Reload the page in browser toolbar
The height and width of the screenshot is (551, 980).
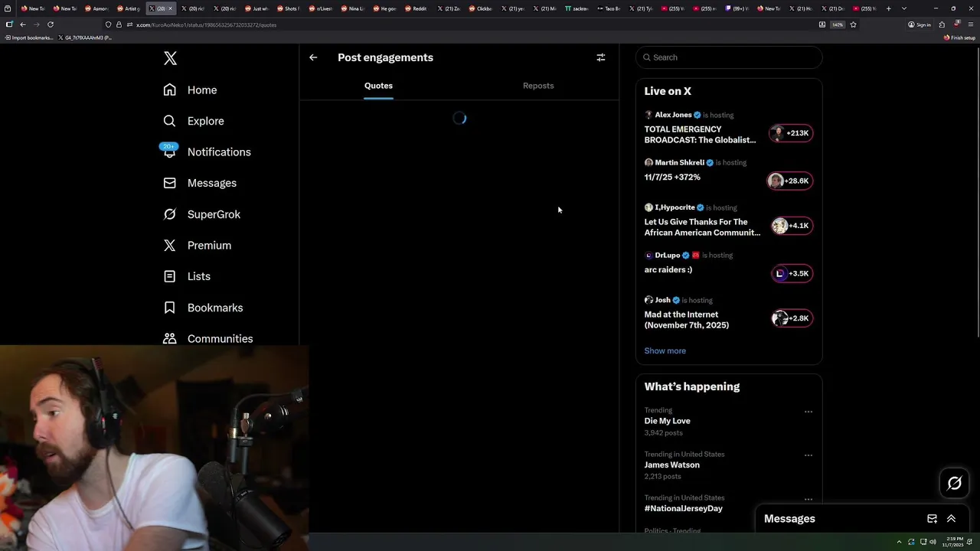coord(51,24)
